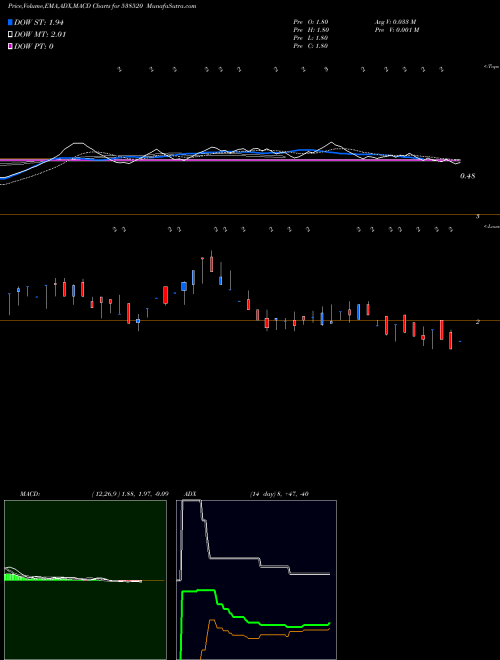Click the MACD panel title label
This screenshot has height=660, width=500.
pos(30,494)
